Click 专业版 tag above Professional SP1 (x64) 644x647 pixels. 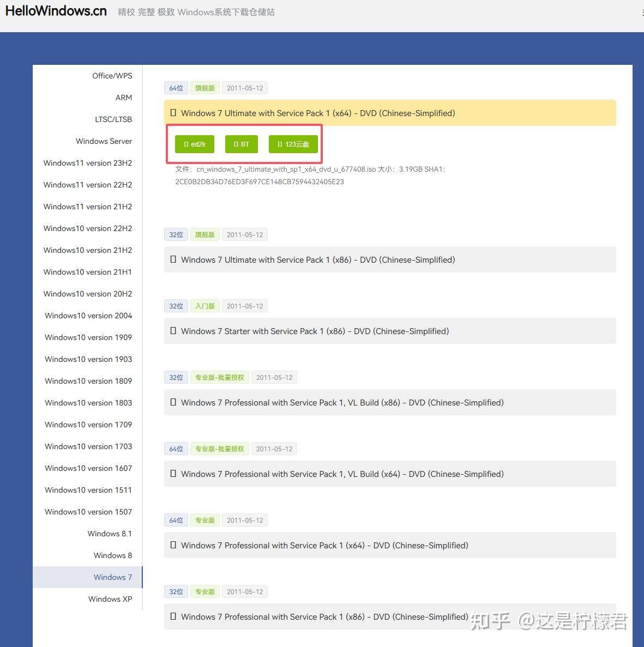[205, 521]
